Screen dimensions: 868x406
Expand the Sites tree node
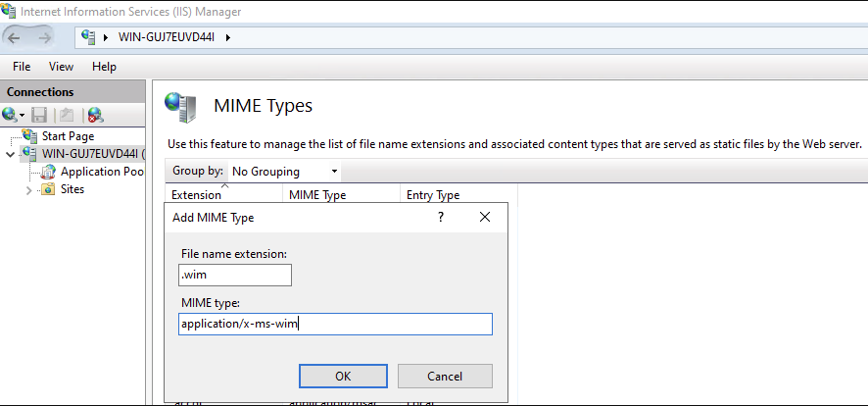[29, 190]
